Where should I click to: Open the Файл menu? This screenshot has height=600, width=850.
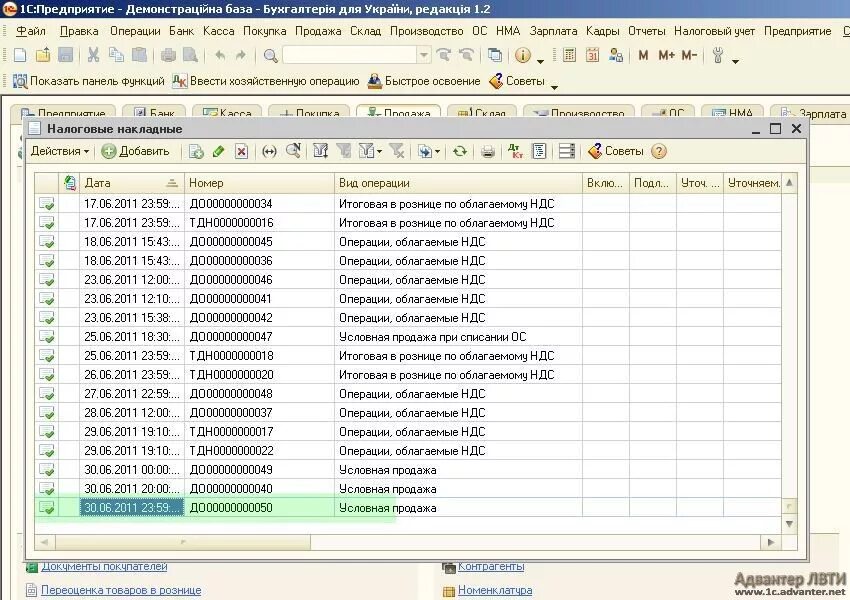point(31,31)
